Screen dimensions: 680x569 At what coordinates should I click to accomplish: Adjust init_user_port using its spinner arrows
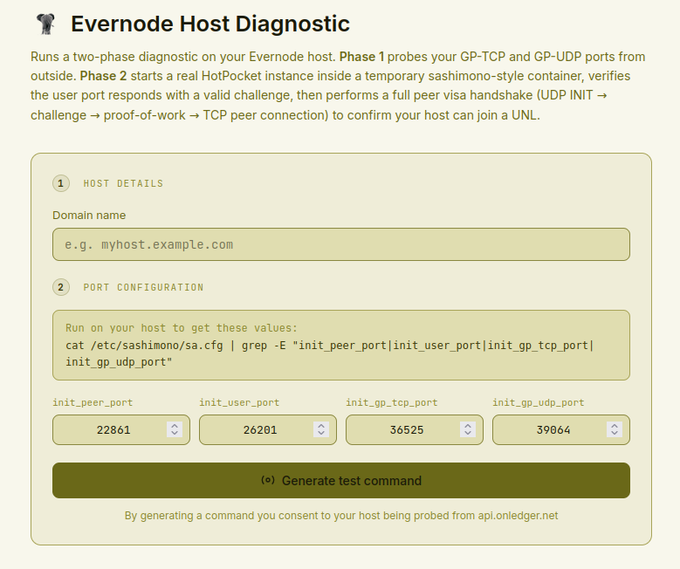tap(321, 429)
